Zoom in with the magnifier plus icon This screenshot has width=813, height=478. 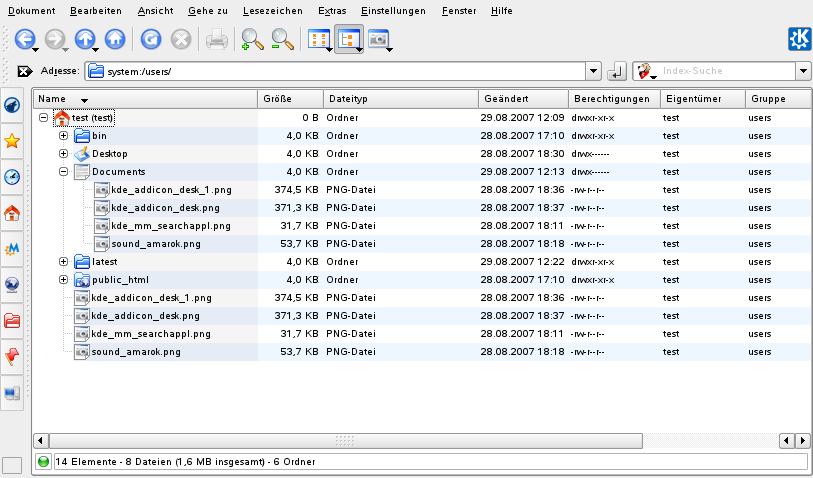click(x=252, y=39)
